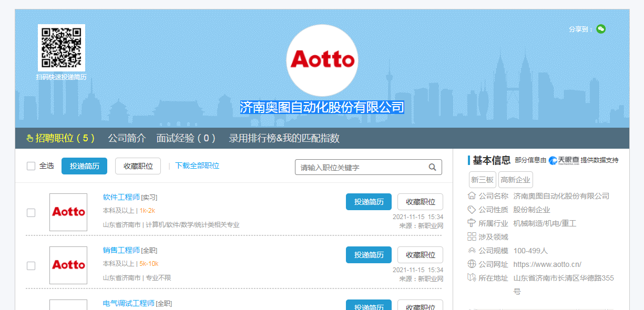Click 下载全部职位 link

[197, 166]
